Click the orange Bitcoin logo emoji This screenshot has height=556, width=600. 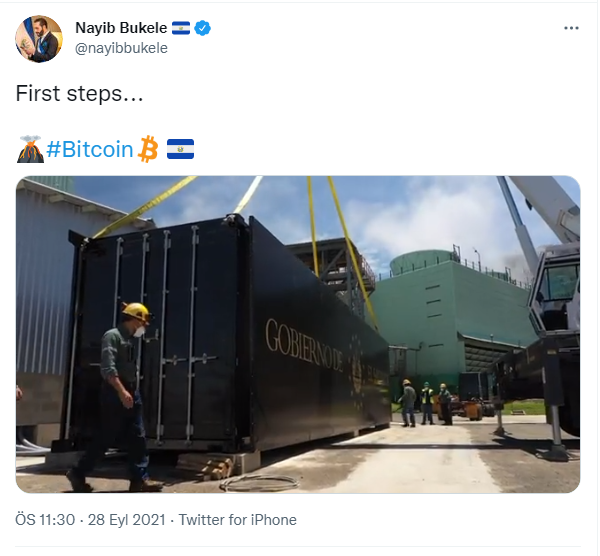149,150
